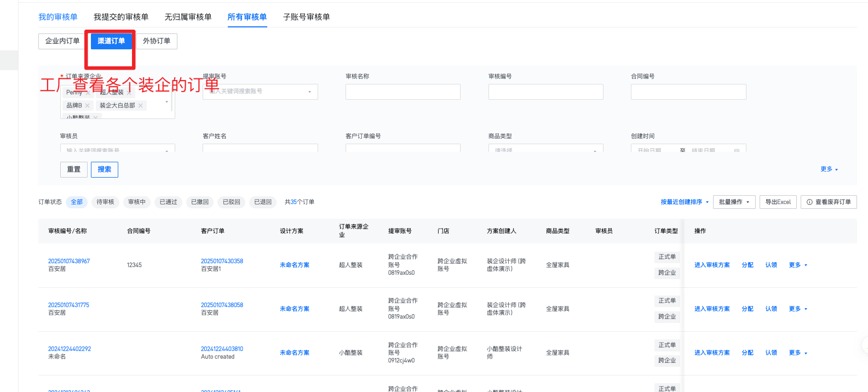This screenshot has height=392, width=868.
Task: Remove the 装企大白总部 tag
Action: [x=140, y=106]
